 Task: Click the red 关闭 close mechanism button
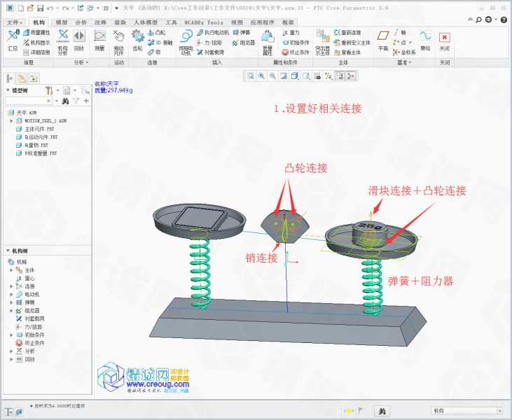tap(444, 41)
